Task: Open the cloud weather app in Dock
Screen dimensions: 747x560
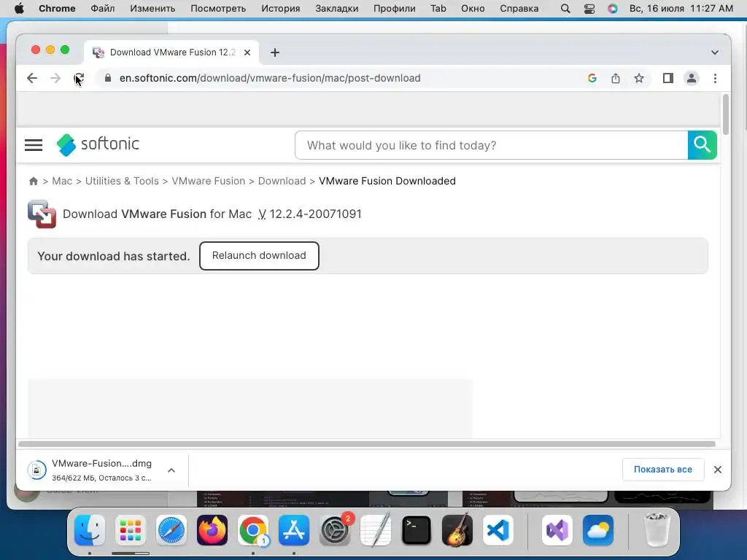Action: coord(598,530)
